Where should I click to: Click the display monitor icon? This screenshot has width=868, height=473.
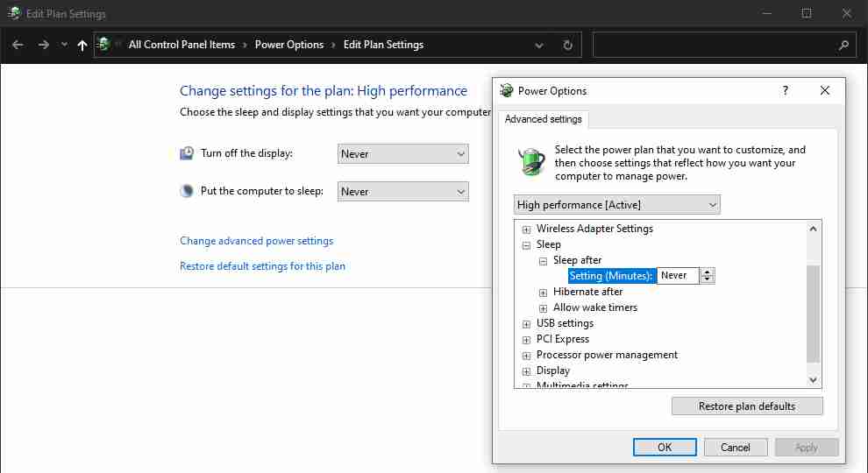click(187, 153)
